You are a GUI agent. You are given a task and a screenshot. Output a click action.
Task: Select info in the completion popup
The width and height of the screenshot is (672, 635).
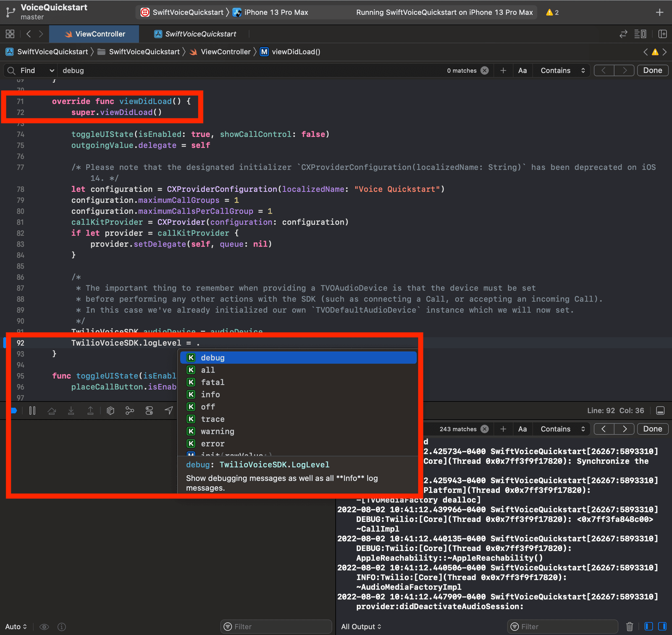210,394
